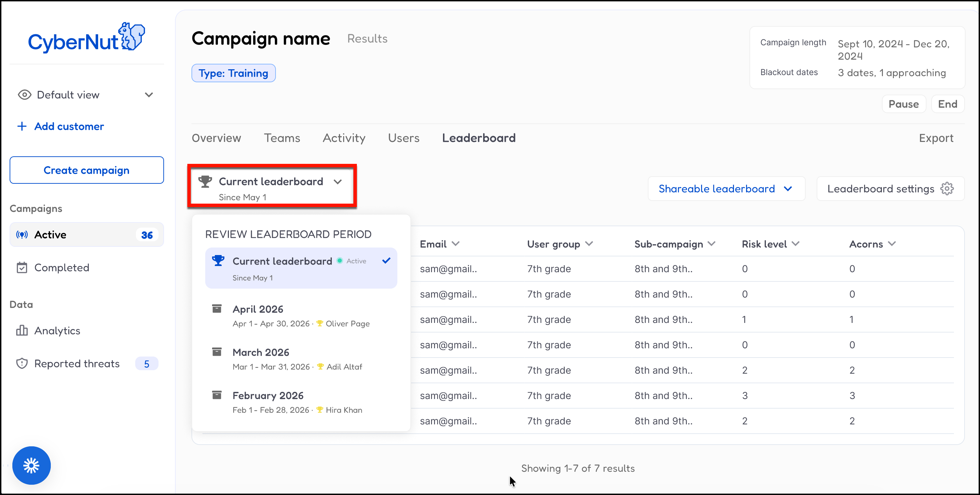This screenshot has height=495, width=980.
Task: Sort by the Sub-campaign column chevron
Action: coord(711,244)
